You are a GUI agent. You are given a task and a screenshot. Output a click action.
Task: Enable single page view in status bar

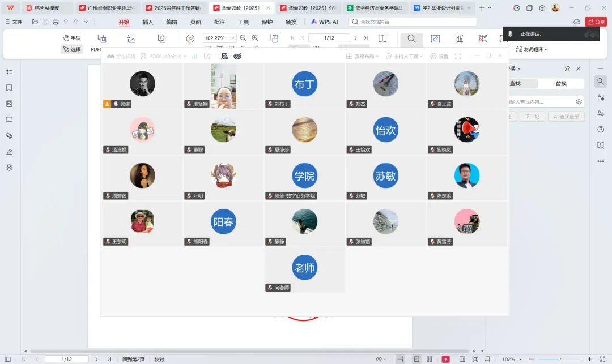[417, 359]
